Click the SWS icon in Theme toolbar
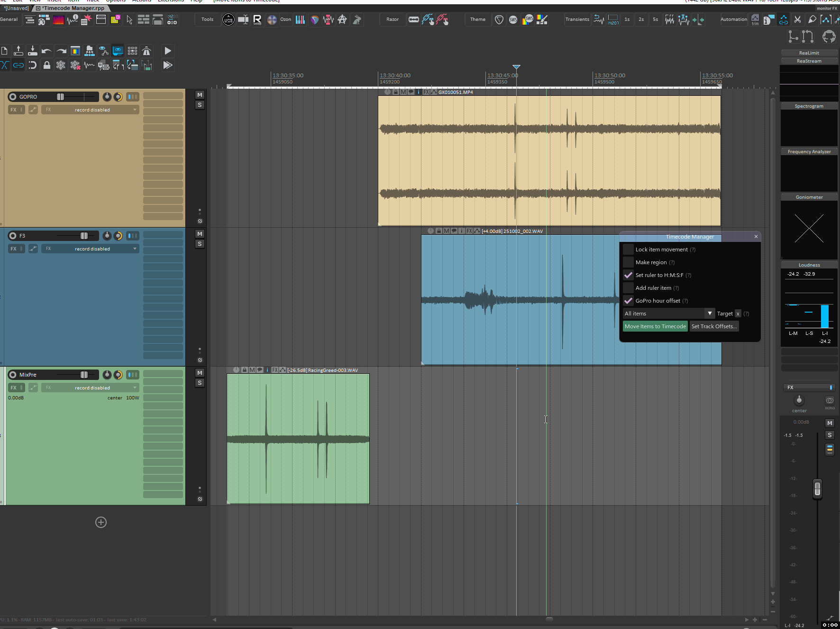 [x=513, y=19]
